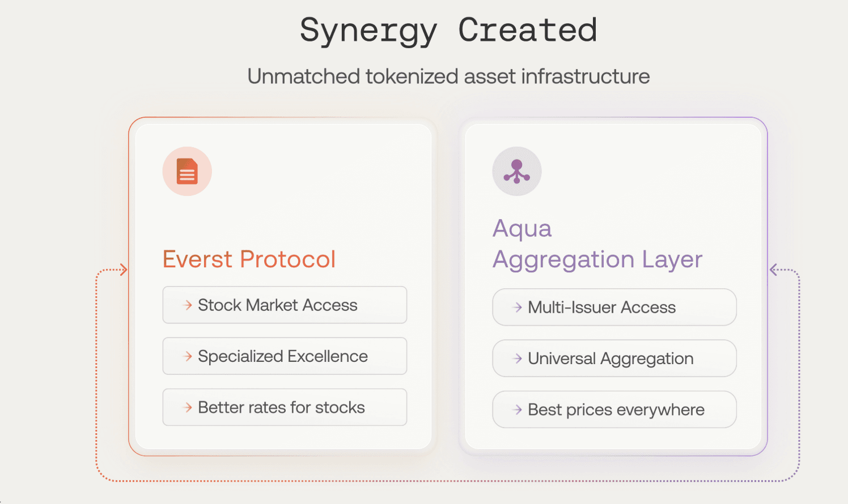Select the Stock Market Access item
Viewport: 848px width, 504px height.
[x=285, y=305]
